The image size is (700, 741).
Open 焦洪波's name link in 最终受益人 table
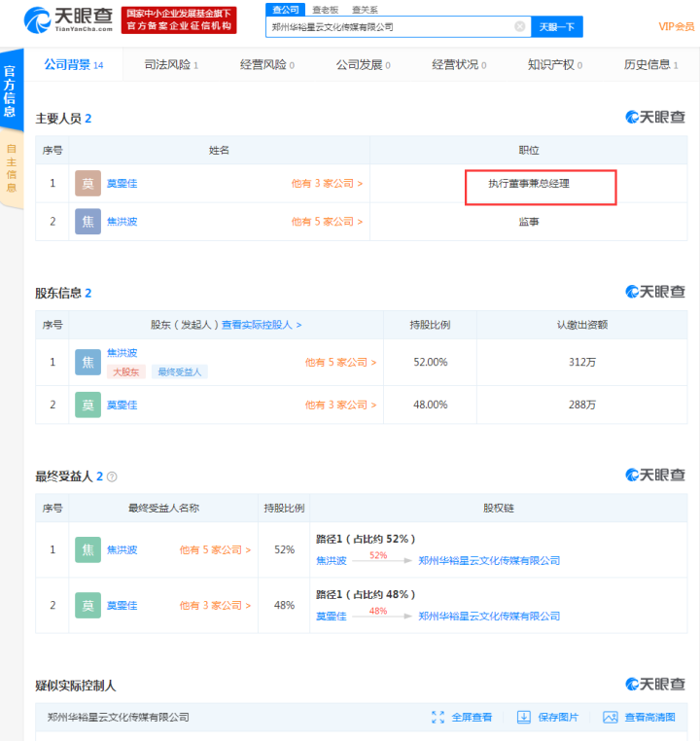122,550
